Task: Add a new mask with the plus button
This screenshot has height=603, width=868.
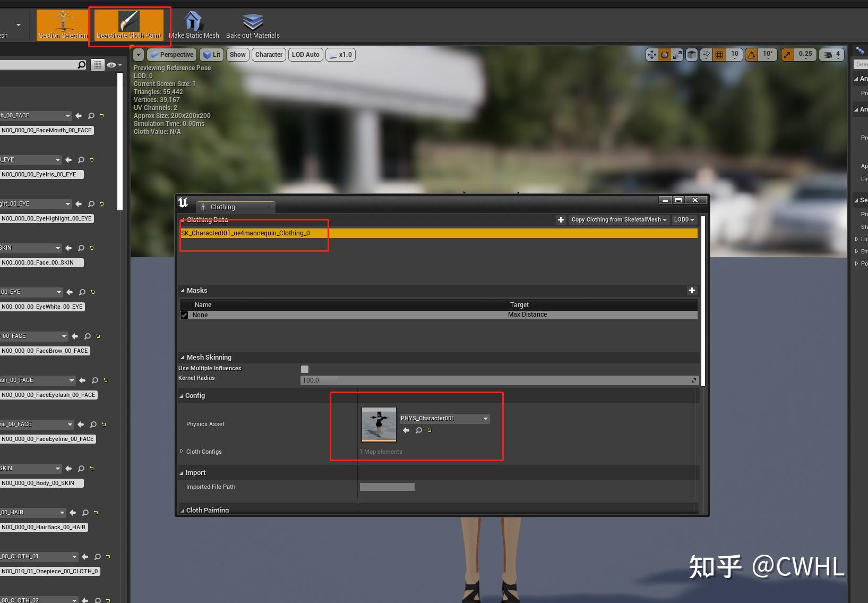Action: tap(692, 290)
